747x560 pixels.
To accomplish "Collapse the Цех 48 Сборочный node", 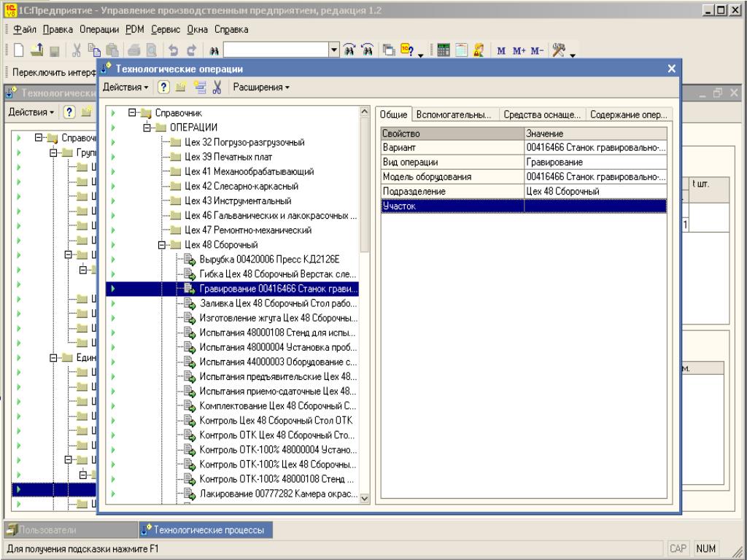I will (162, 245).
